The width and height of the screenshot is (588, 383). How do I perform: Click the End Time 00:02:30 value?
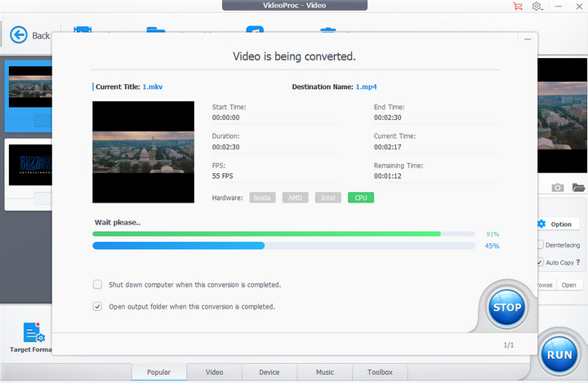(387, 118)
